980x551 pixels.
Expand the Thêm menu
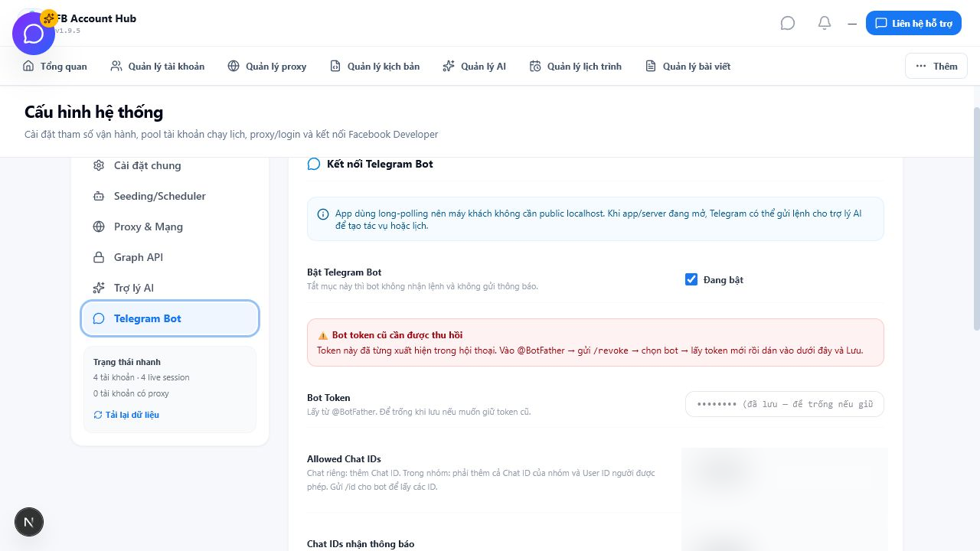(x=936, y=66)
